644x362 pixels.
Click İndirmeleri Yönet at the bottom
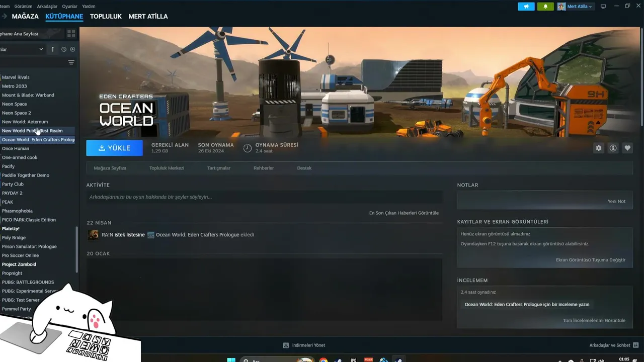click(308, 345)
